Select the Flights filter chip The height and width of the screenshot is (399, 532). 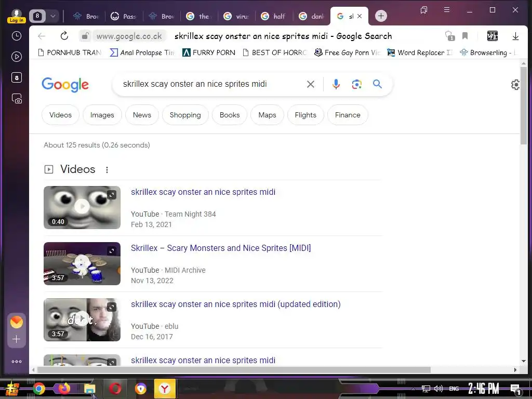(305, 115)
